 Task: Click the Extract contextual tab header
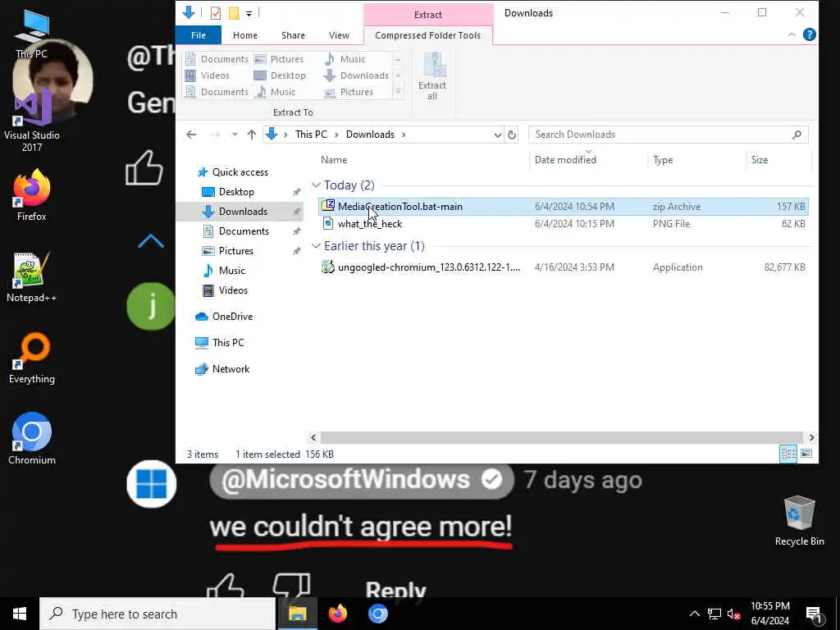click(x=428, y=15)
